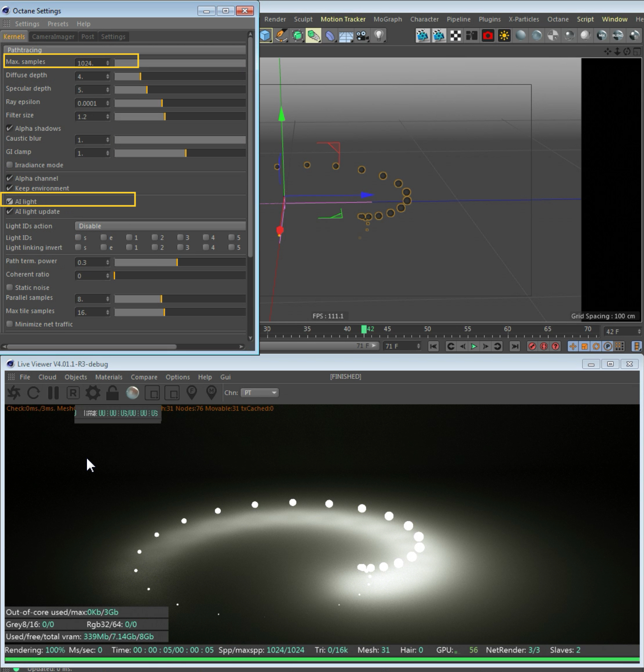Image resolution: width=644 pixels, height=672 pixels.
Task: Click the GI clamp stepper arrows
Action: [107, 153]
